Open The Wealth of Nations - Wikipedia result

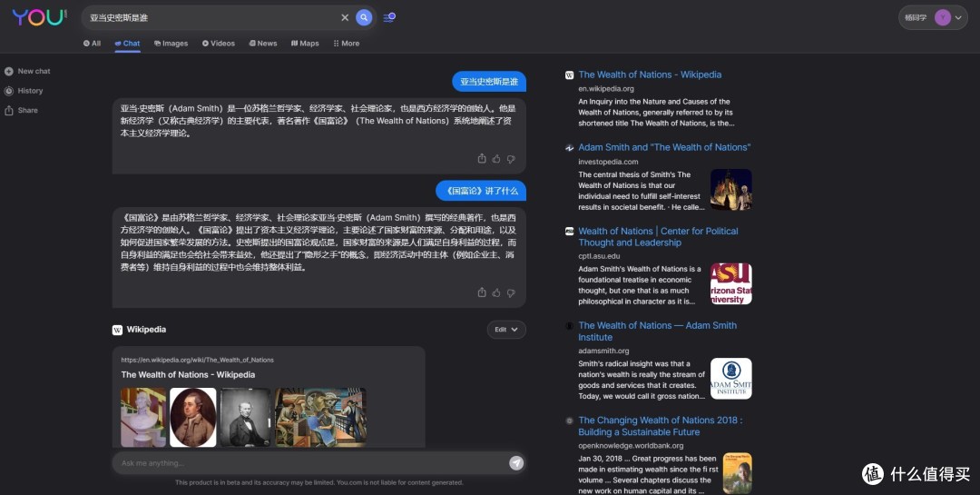[x=650, y=74]
